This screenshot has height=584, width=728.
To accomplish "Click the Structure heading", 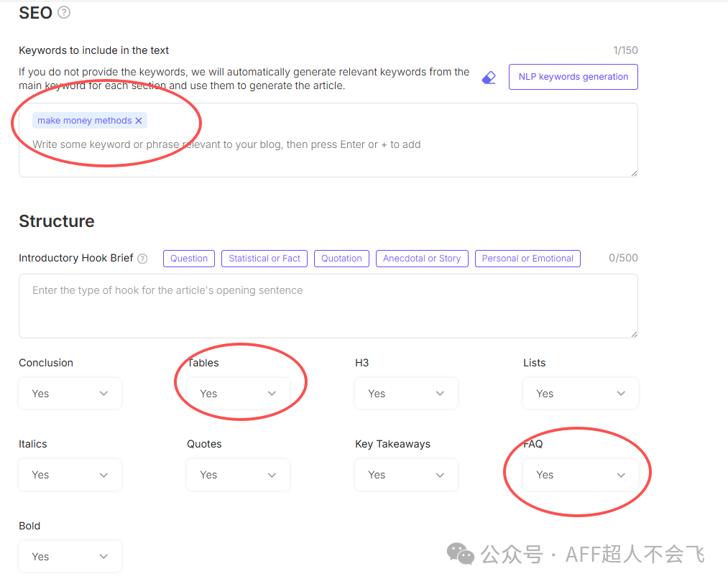I will (57, 221).
